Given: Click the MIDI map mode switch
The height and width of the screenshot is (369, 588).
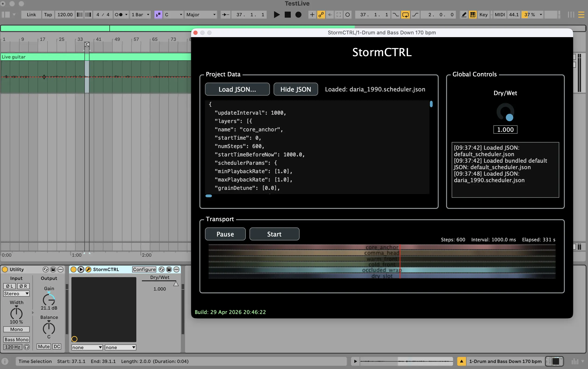Looking at the screenshot, I should (x=499, y=15).
